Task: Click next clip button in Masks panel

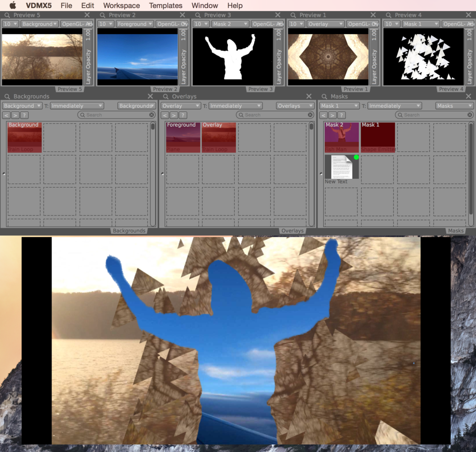Action: pos(332,115)
